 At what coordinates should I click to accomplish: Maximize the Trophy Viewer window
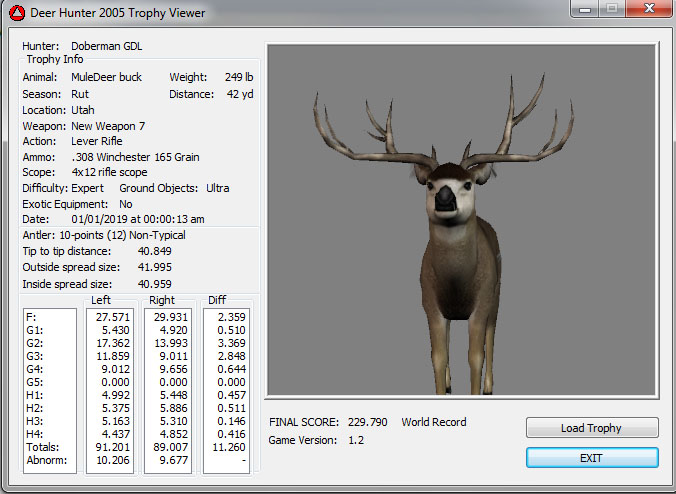tap(611, 10)
